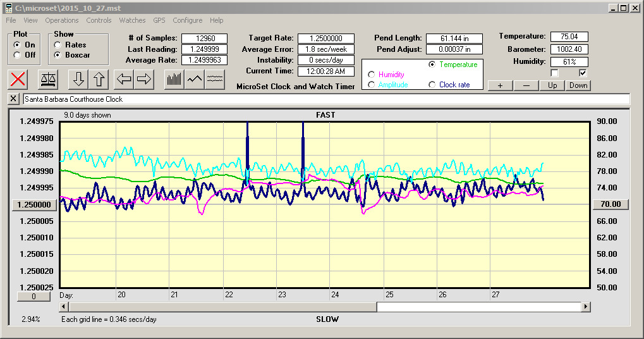Select the zigzag line graph style icon

(x=194, y=79)
